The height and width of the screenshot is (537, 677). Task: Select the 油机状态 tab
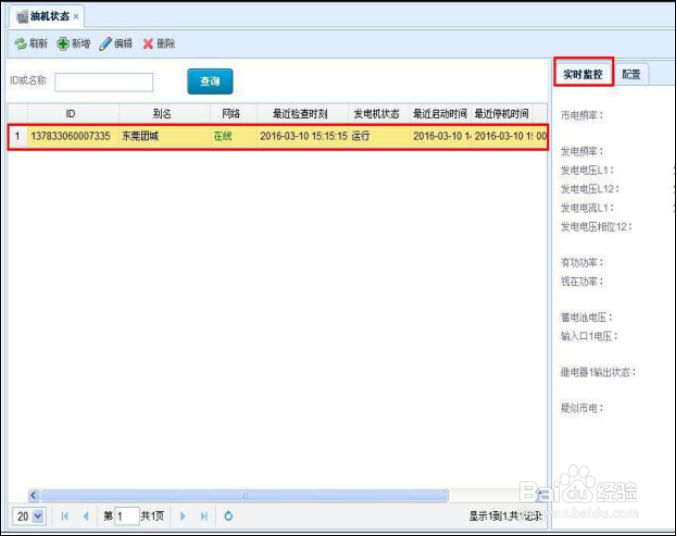(46, 16)
